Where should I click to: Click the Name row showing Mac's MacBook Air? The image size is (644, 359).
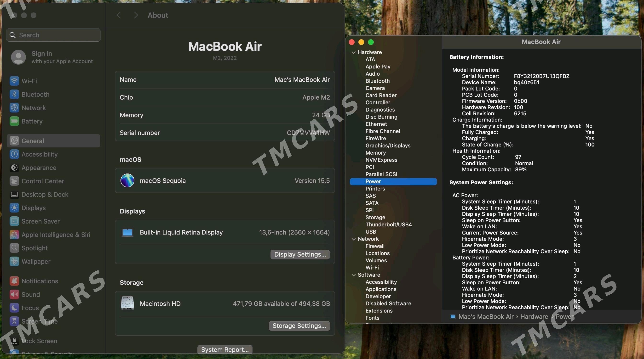pos(225,80)
